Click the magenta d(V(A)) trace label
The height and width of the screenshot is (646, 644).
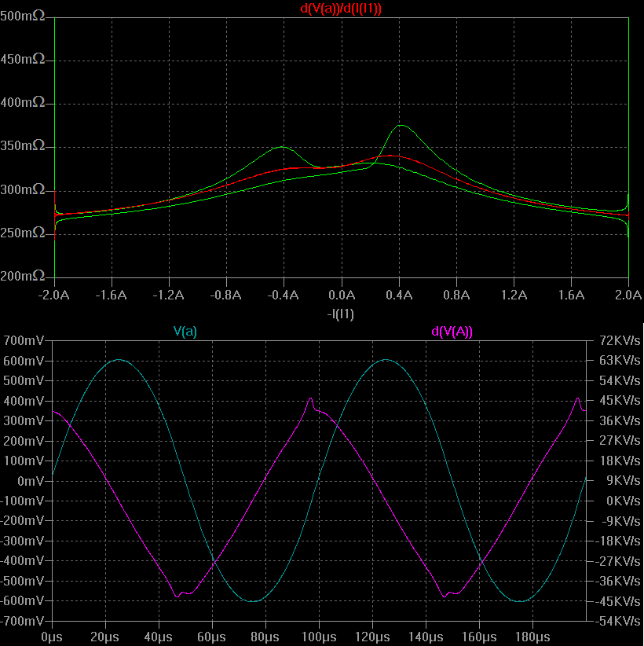[452, 331]
